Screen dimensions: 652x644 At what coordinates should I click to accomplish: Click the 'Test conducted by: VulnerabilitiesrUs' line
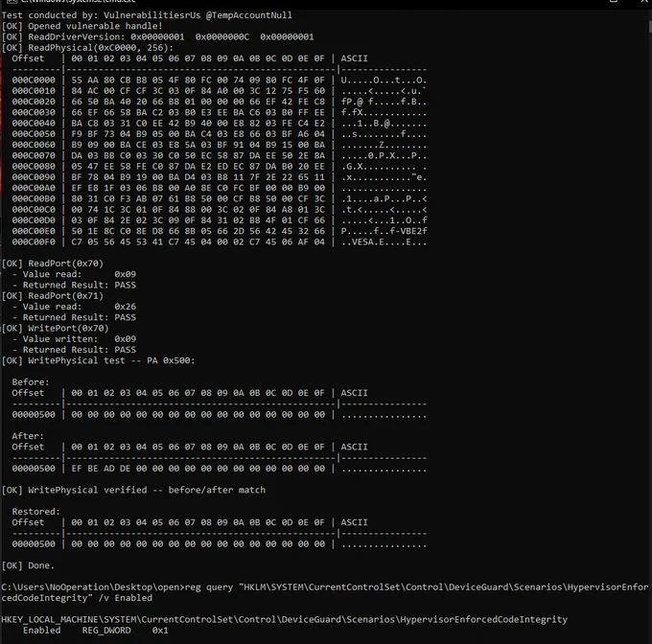147,15
